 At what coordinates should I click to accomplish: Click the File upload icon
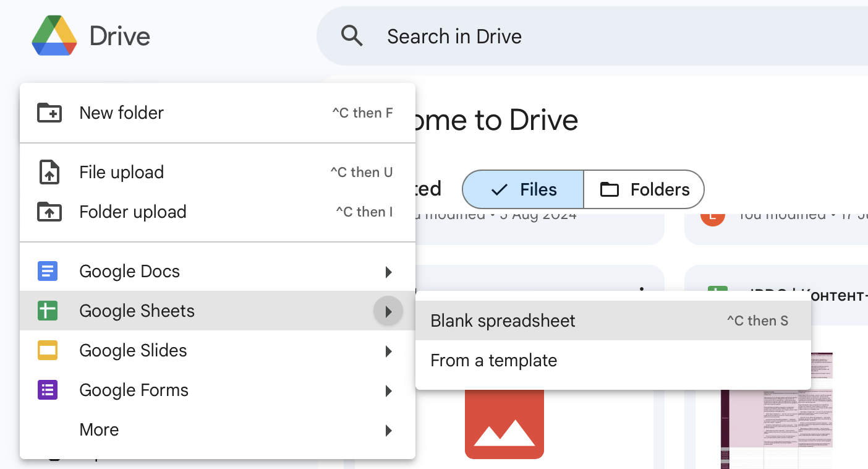point(49,172)
